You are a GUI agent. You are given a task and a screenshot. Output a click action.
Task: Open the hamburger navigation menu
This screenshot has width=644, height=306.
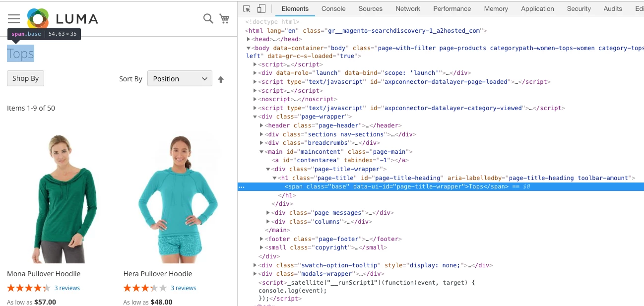[x=14, y=19]
